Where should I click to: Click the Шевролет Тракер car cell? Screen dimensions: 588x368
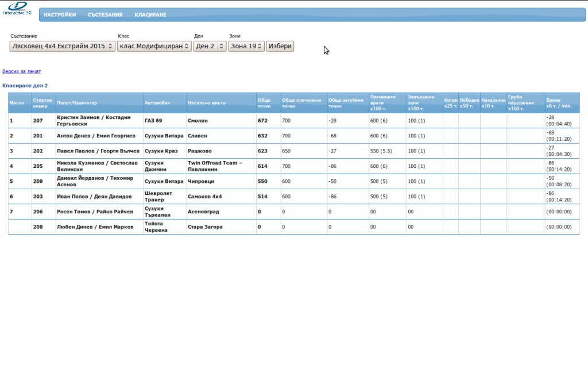pos(158,197)
